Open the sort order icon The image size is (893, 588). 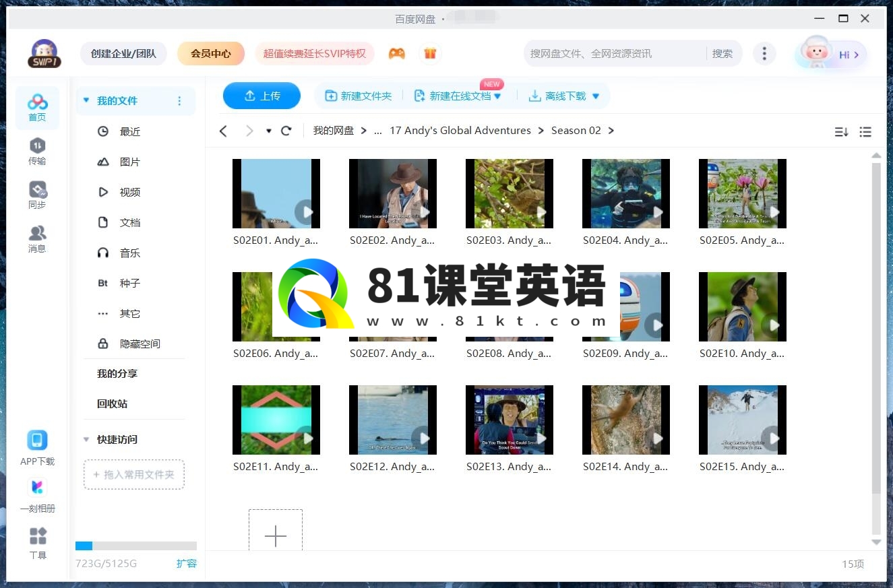coord(841,132)
